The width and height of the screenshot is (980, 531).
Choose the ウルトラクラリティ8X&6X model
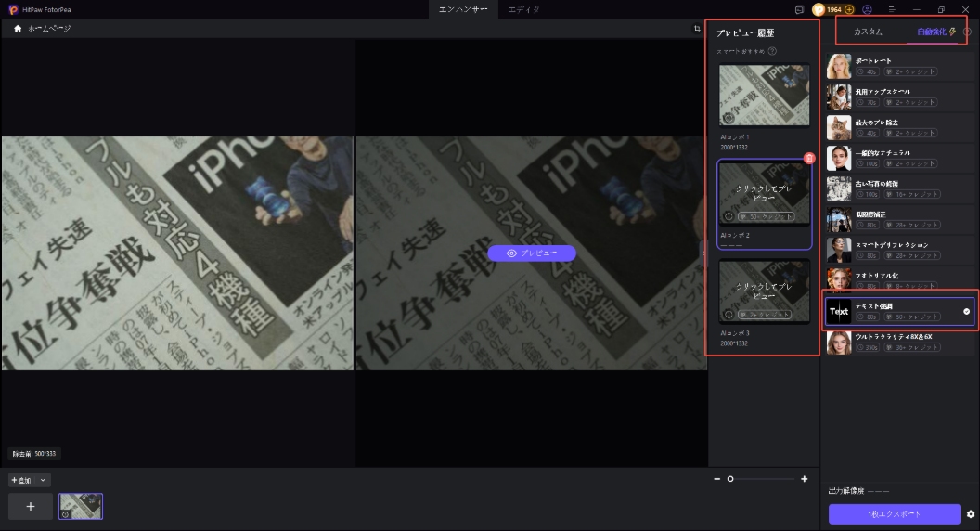(x=899, y=343)
